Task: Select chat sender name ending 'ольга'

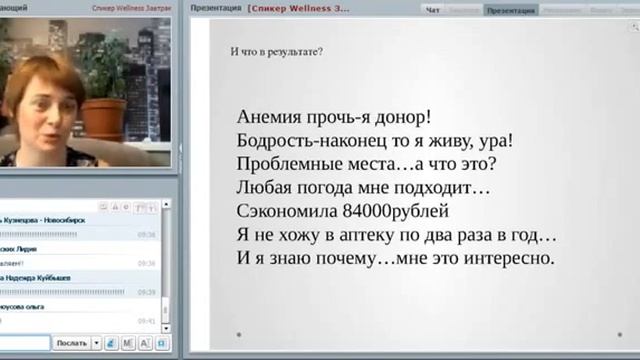Action: pyautogui.click(x=22, y=307)
